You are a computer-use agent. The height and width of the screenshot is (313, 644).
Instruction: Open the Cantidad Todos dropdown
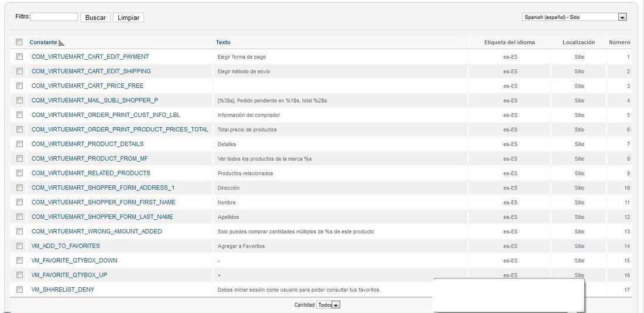coord(328,305)
